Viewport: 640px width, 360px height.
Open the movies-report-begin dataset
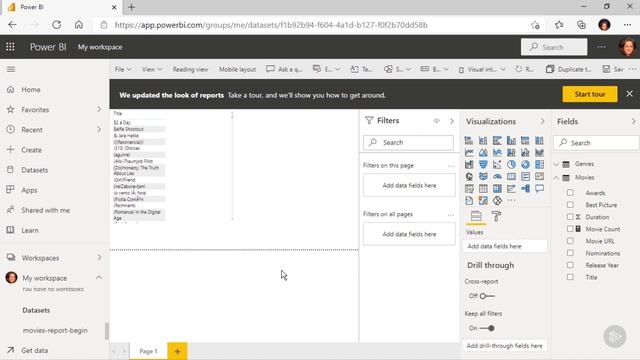pyautogui.click(x=55, y=330)
